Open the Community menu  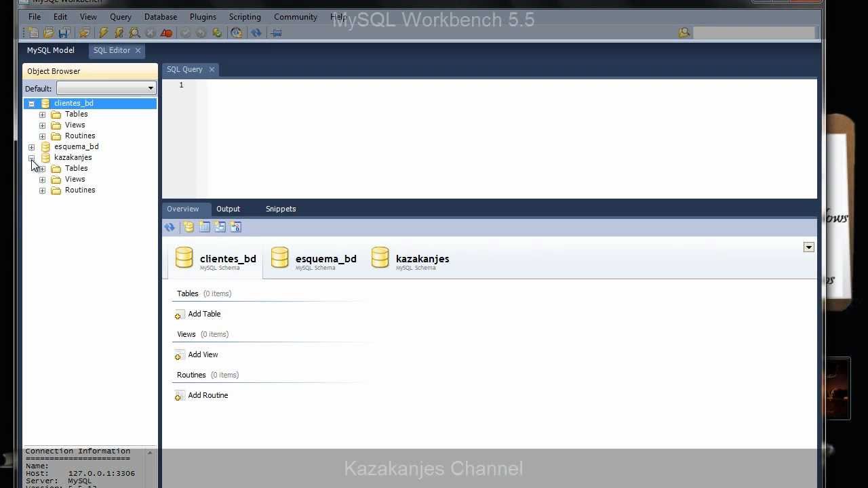click(x=296, y=16)
